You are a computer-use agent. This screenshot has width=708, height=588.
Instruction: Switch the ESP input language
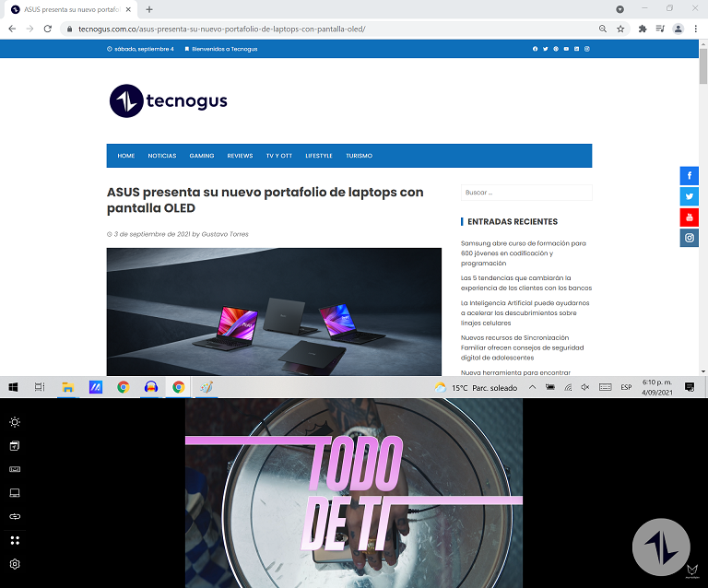tap(626, 388)
